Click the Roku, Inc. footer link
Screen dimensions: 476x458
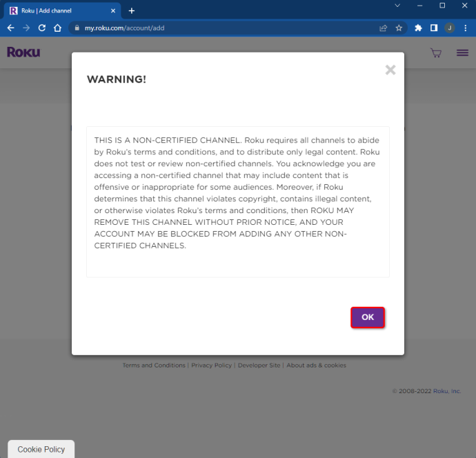pyautogui.click(x=447, y=391)
